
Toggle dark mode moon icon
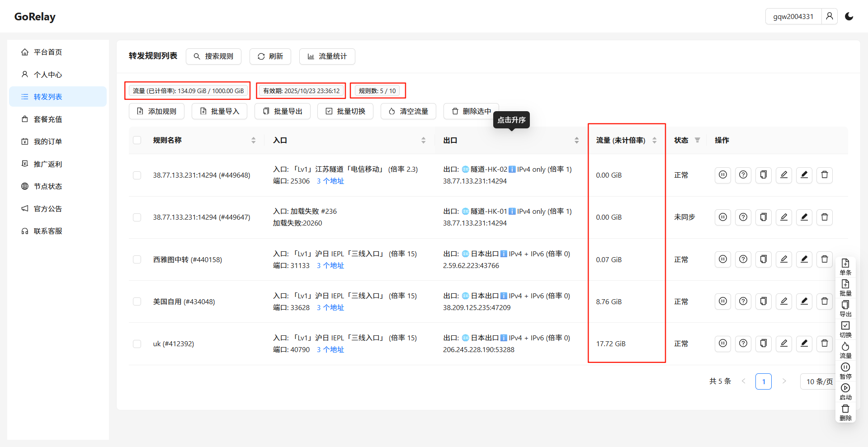pyautogui.click(x=849, y=16)
